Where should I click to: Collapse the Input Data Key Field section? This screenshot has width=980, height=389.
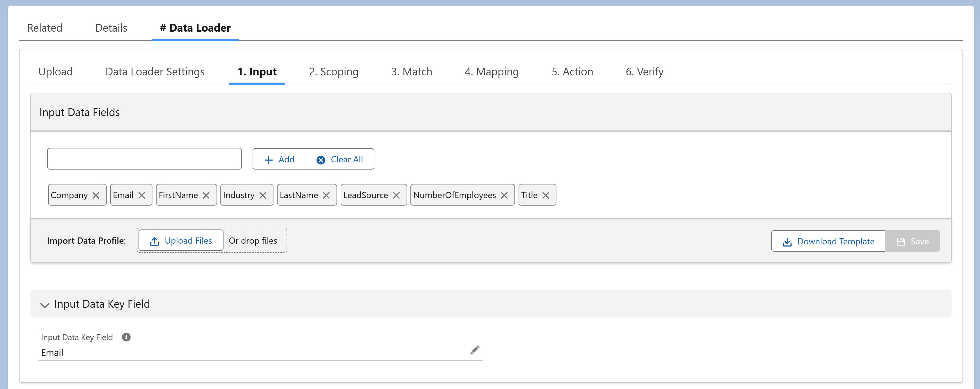45,305
